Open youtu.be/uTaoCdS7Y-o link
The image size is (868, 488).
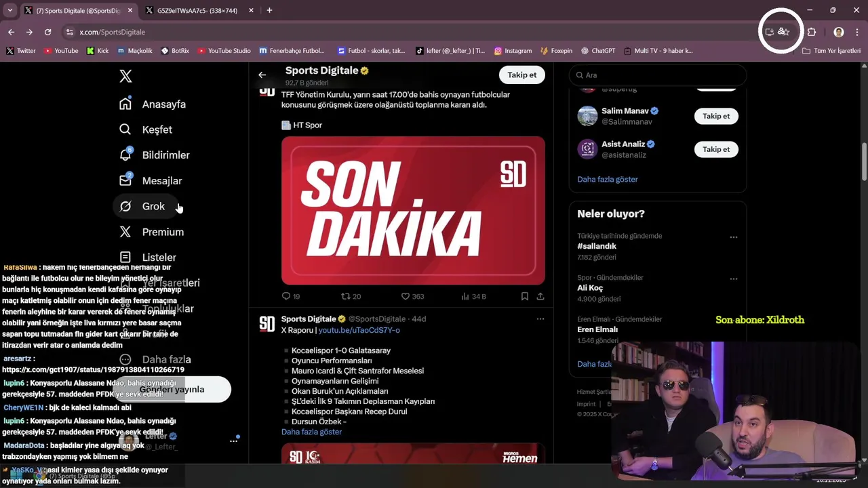(359, 330)
